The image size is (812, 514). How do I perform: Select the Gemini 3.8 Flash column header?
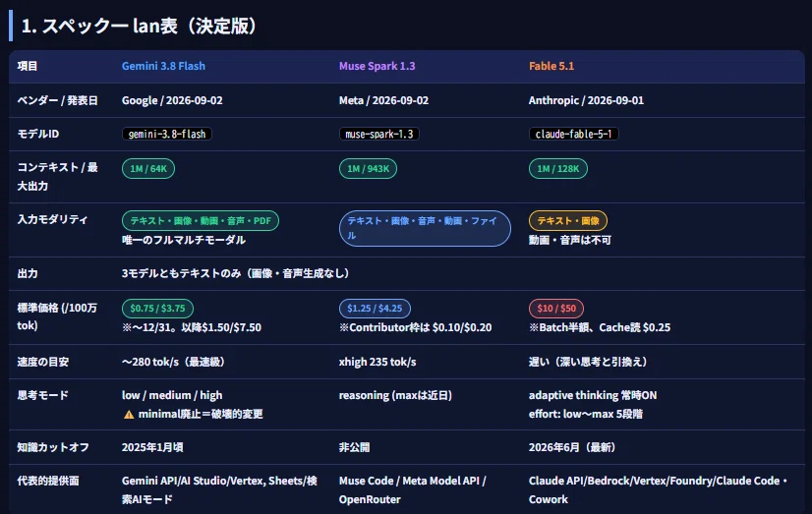point(163,66)
